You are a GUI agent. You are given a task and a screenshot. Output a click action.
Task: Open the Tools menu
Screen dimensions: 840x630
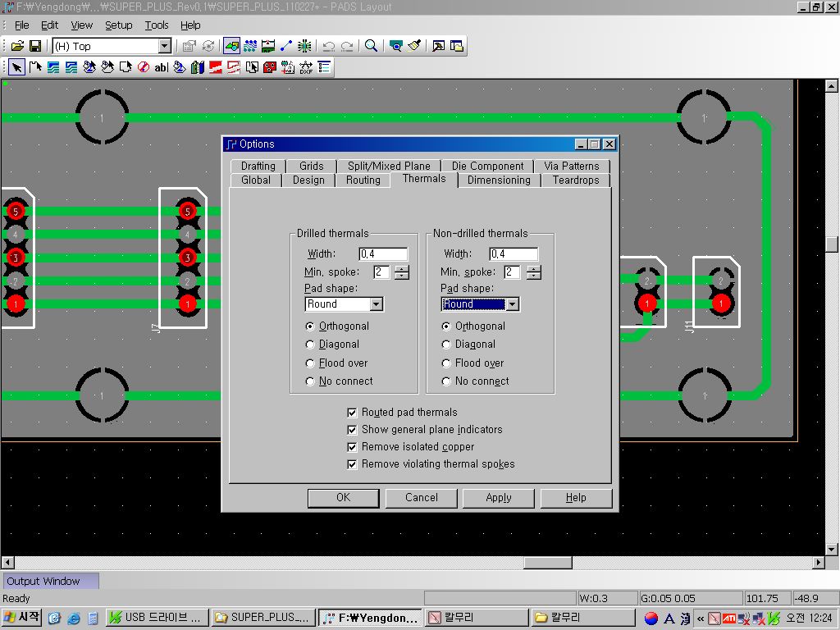tap(157, 25)
